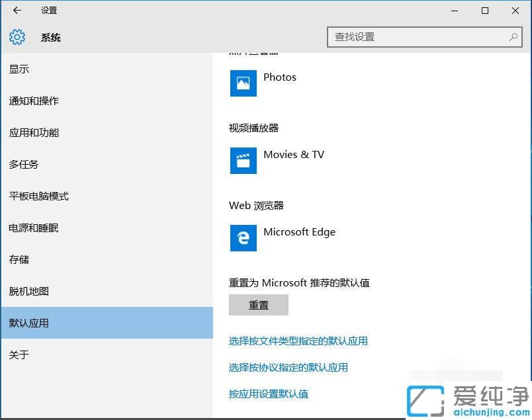Image resolution: width=532 pixels, height=420 pixels.
Task: Open 按应用设置默认值
Action: coord(268,394)
